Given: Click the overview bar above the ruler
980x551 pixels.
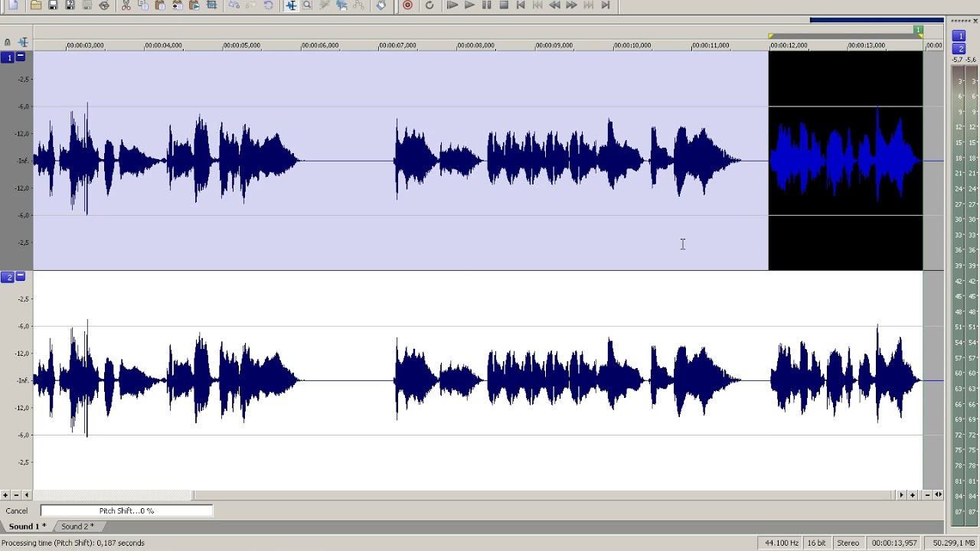Looking at the screenshot, I should 877,20.
